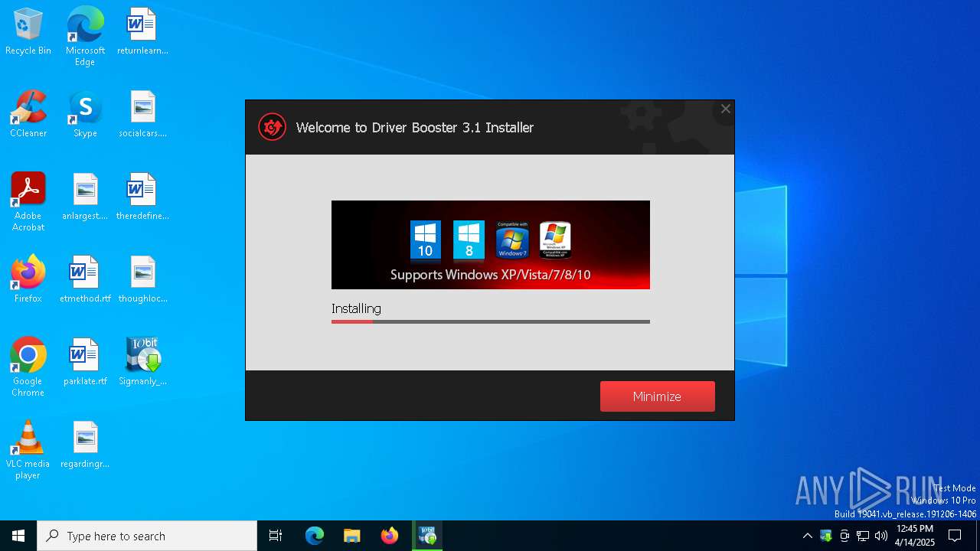Select the Skype desktop shortcut

point(85,115)
